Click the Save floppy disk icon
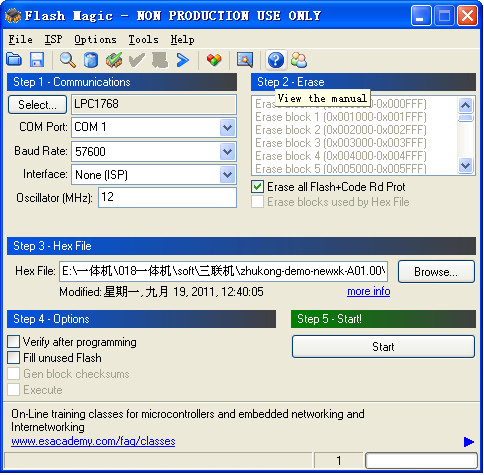This screenshot has height=475, width=484. pos(37,60)
